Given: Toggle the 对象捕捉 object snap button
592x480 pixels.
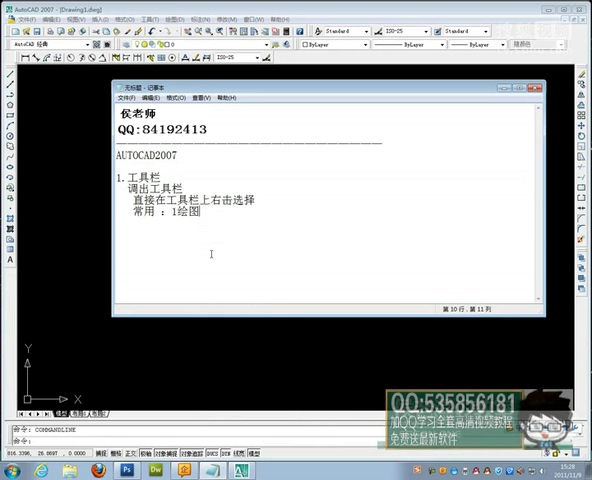Looking at the screenshot, I should coord(166,453).
